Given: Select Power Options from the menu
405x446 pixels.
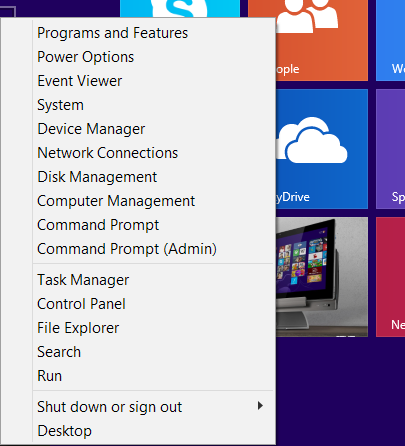Looking at the screenshot, I should click(86, 57).
